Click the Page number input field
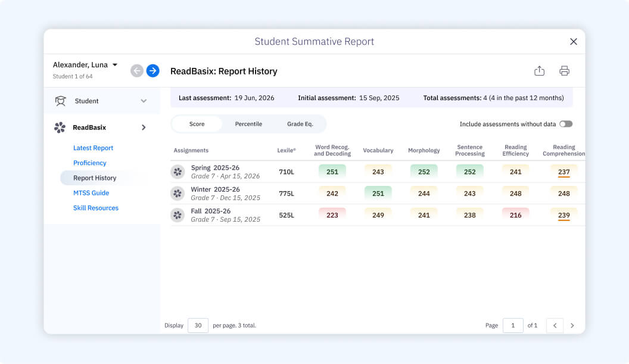Image resolution: width=629 pixels, height=364 pixels. (x=513, y=325)
